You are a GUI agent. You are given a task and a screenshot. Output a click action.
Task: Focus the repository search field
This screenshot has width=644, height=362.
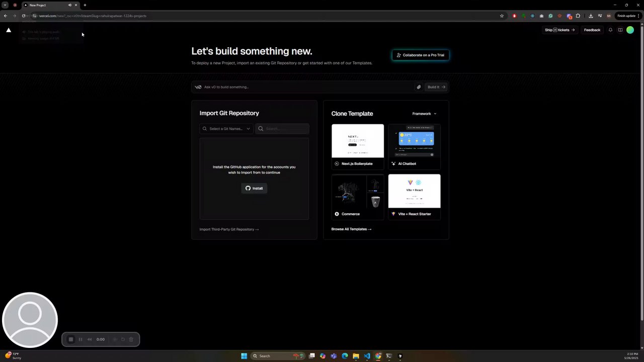pos(282,129)
